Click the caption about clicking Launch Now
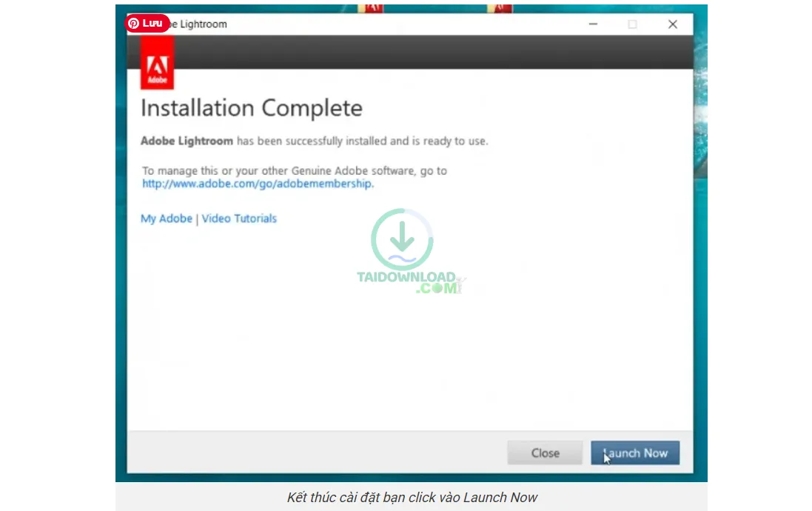The image size is (812, 511). (x=412, y=497)
